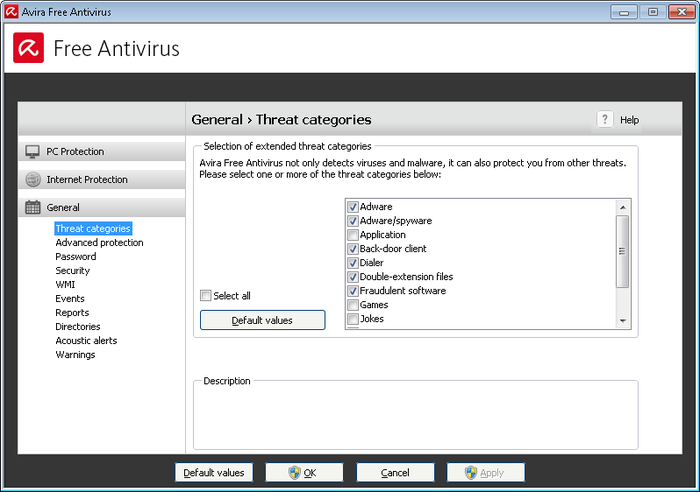Close the Avira Free Antivirus window
This screenshot has width=700, height=492.
pos(682,12)
